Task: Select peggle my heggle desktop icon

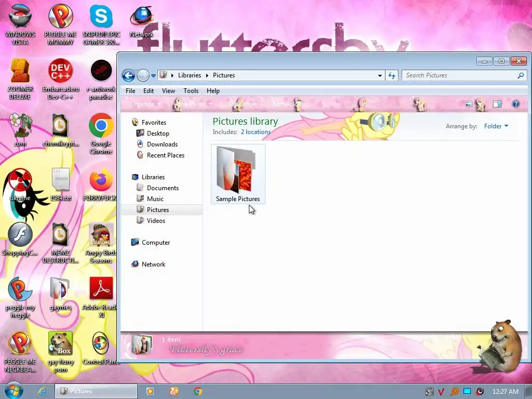Action: coord(20,298)
